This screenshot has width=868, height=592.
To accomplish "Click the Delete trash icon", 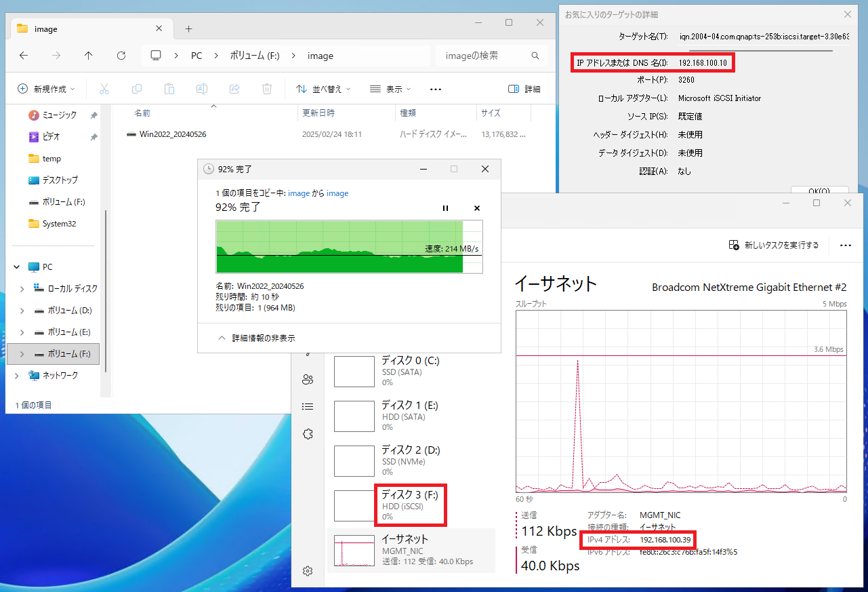I will pos(266,88).
